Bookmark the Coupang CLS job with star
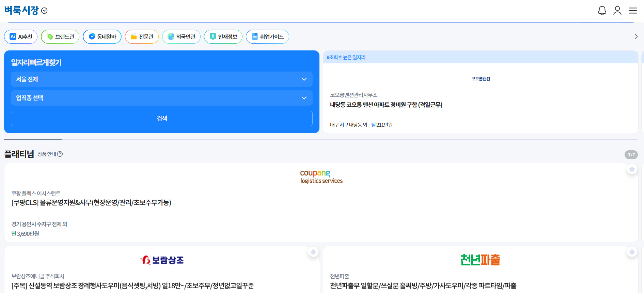The height and width of the screenshot is (293, 644). click(632, 169)
